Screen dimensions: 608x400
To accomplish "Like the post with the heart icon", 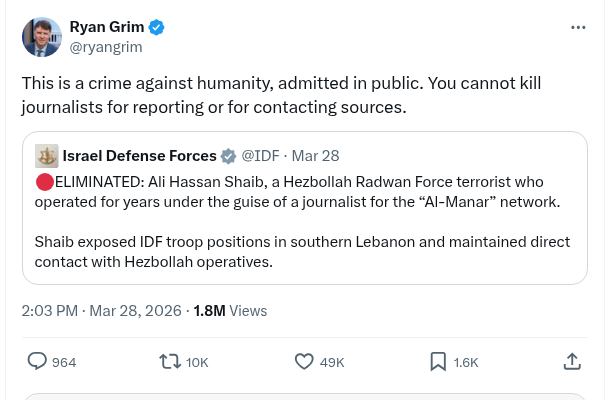I will [x=304, y=361].
